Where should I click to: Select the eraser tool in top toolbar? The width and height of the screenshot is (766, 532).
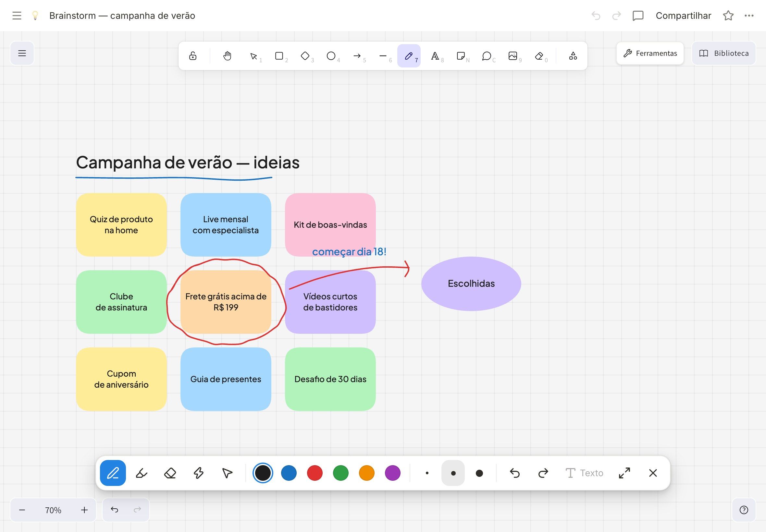[x=539, y=56]
